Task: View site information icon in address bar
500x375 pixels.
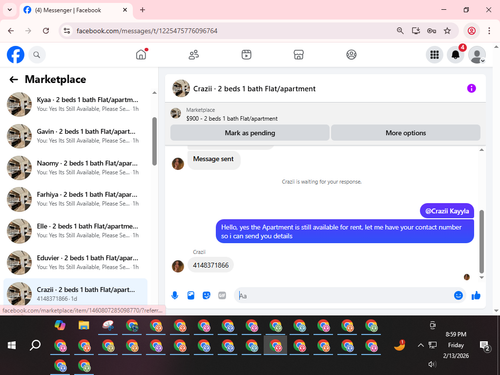Action: pyautogui.click(x=67, y=31)
